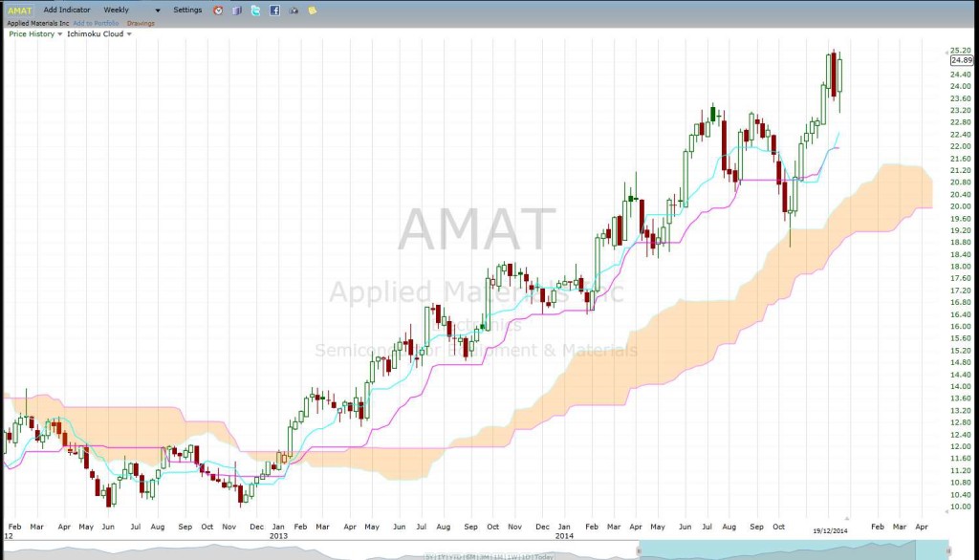Click the Applied Materials Inc company name

(x=38, y=23)
